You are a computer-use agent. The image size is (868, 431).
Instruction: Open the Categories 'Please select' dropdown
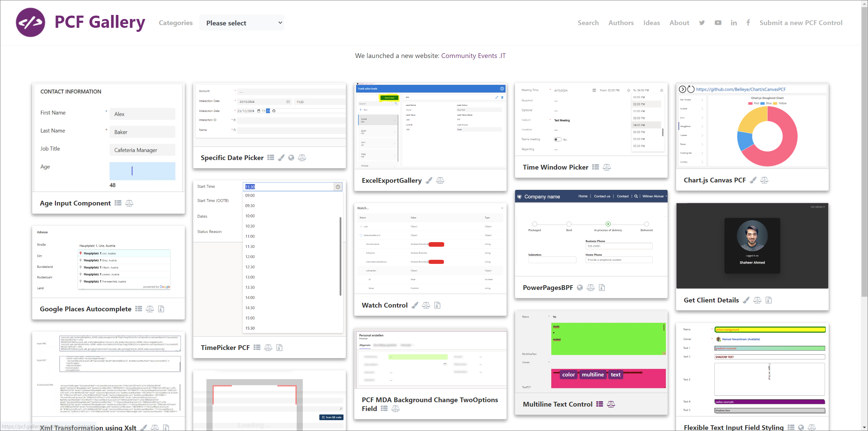tap(242, 23)
